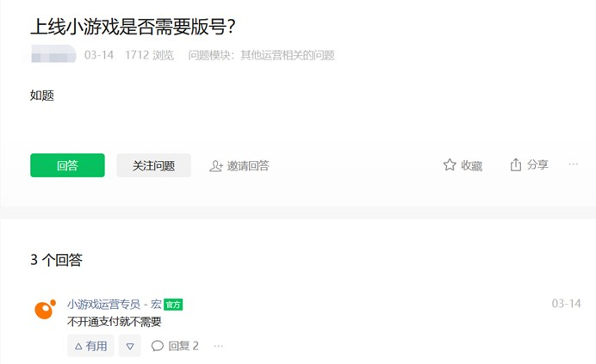
Task: Click the blurred question author name
Action: coord(53,54)
